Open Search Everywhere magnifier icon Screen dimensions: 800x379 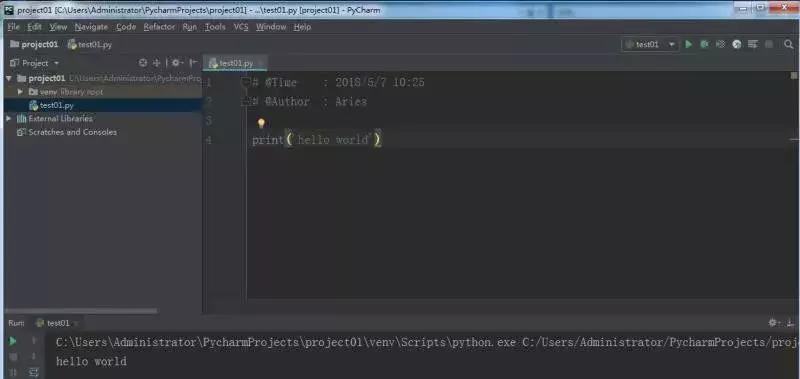789,44
